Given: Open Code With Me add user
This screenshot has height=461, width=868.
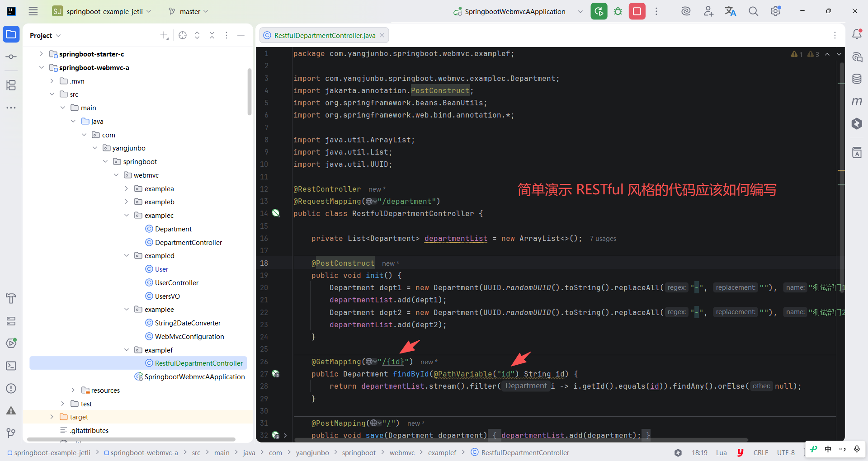Looking at the screenshot, I should coord(708,11).
